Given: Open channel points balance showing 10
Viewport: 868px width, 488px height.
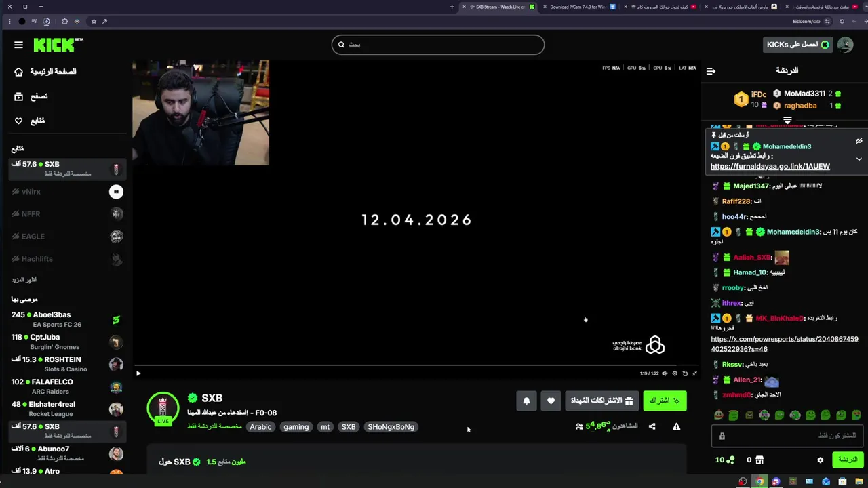Looking at the screenshot, I should (725, 460).
